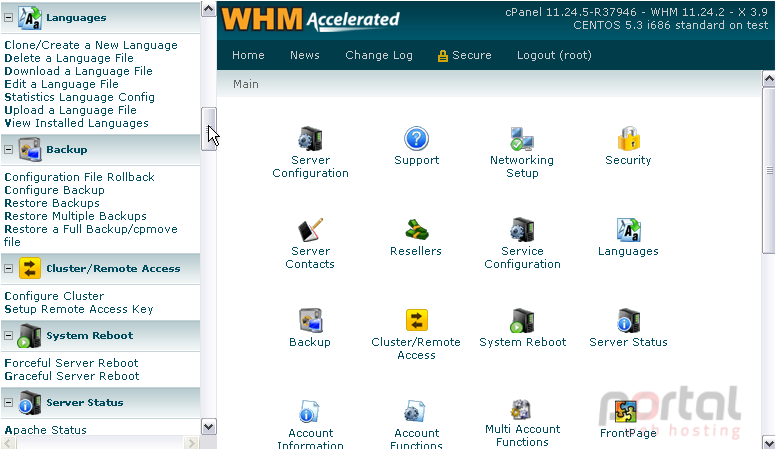776x450 pixels.
Task: Open Edit a Language File
Action: pyautogui.click(x=62, y=84)
